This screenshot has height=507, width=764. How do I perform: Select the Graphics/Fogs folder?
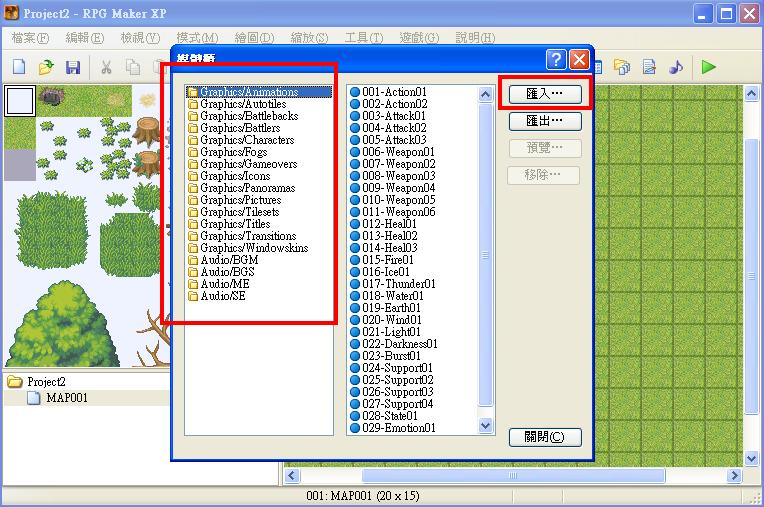coord(228,152)
